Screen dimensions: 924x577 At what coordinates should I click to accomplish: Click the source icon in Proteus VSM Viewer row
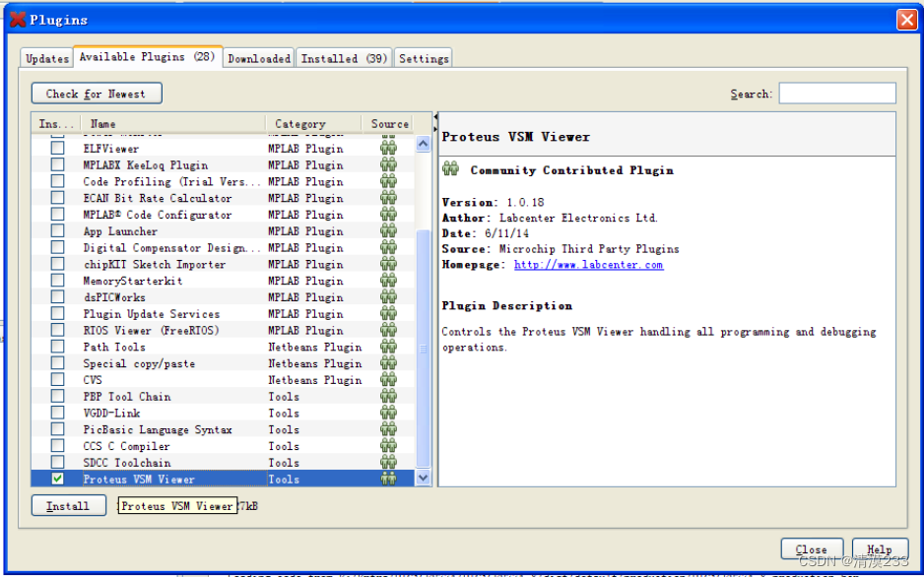click(388, 479)
